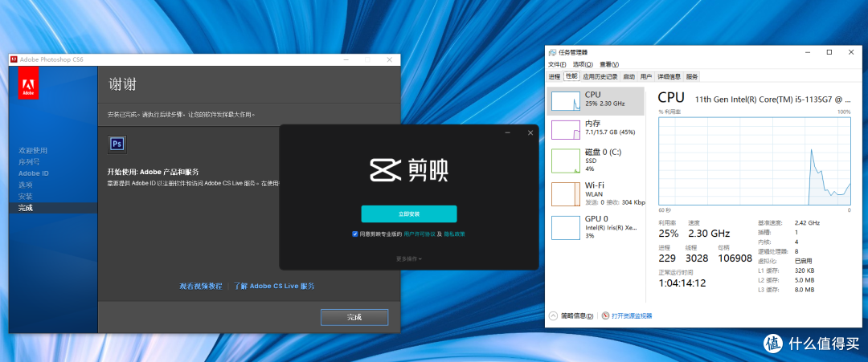Image resolution: width=868 pixels, height=362 pixels.
Task: Click the process count 229
Action: coord(668,258)
